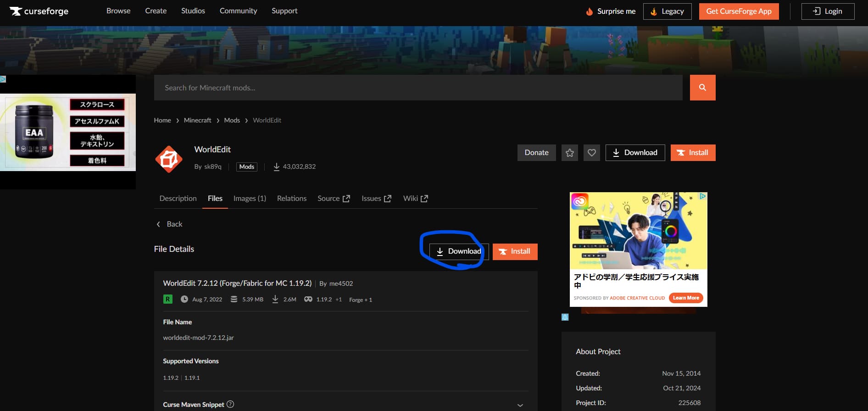
Task: Switch to the Description tab
Action: tap(178, 198)
